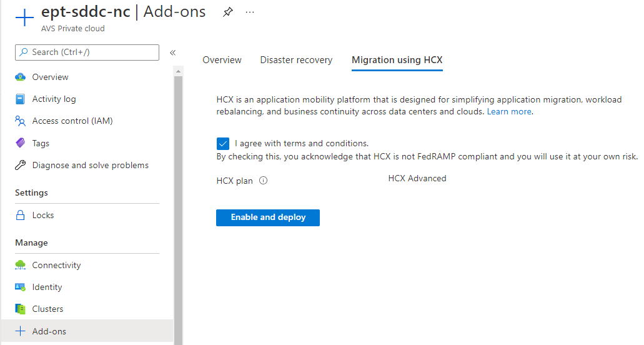The height and width of the screenshot is (345, 644).
Task: Uncheck the terms and conditions checkbox
Action: pyautogui.click(x=223, y=143)
